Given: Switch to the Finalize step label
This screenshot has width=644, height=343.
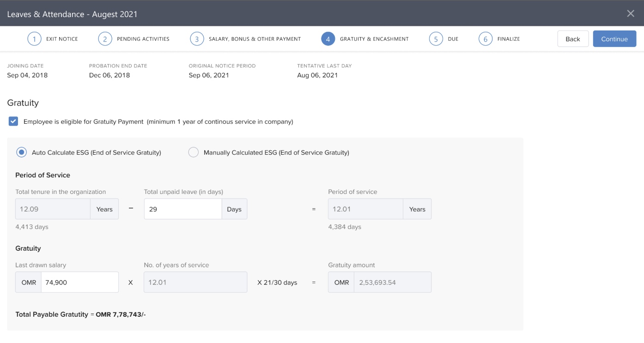Looking at the screenshot, I should click(x=508, y=39).
